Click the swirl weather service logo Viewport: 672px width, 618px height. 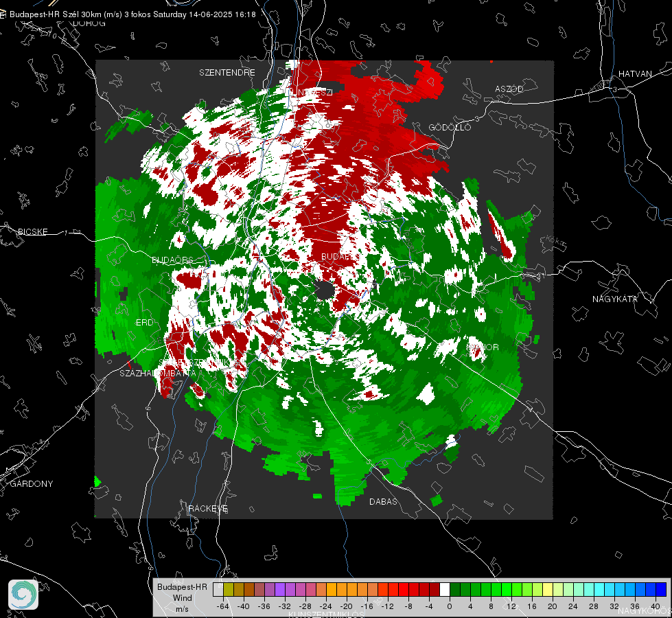point(23,595)
